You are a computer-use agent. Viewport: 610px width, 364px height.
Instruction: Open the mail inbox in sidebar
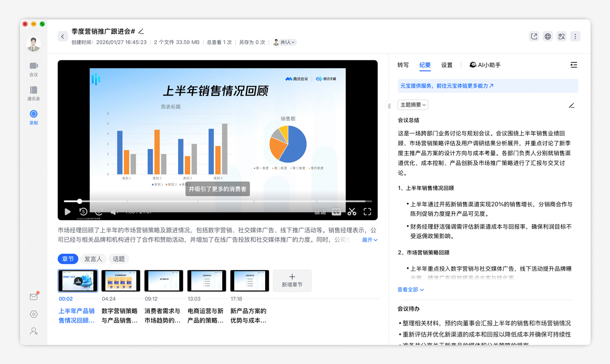(x=34, y=297)
